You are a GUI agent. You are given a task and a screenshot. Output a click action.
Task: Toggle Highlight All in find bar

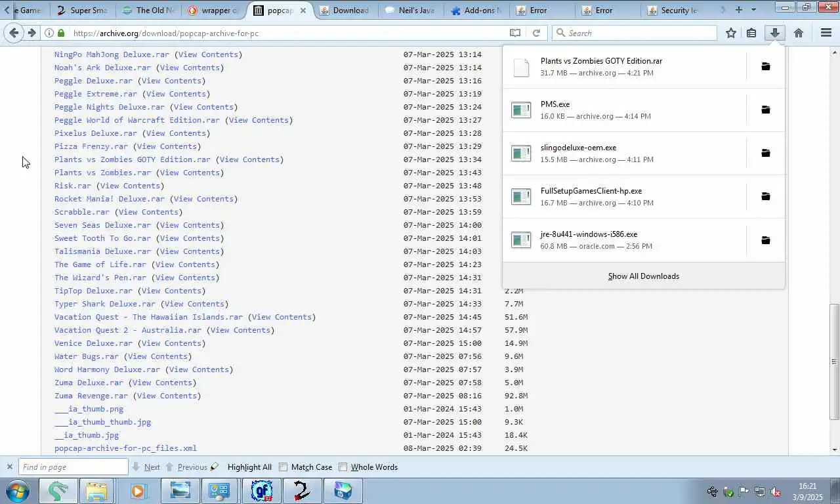click(x=249, y=467)
